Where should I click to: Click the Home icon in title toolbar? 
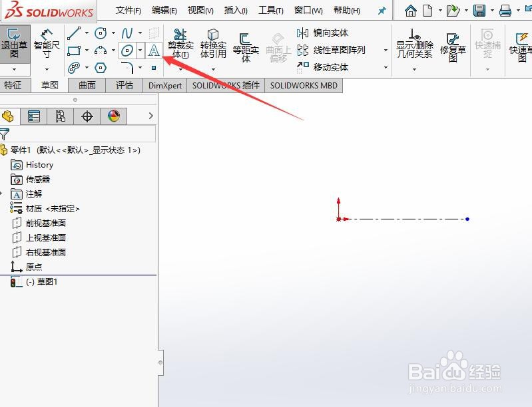[x=411, y=11]
